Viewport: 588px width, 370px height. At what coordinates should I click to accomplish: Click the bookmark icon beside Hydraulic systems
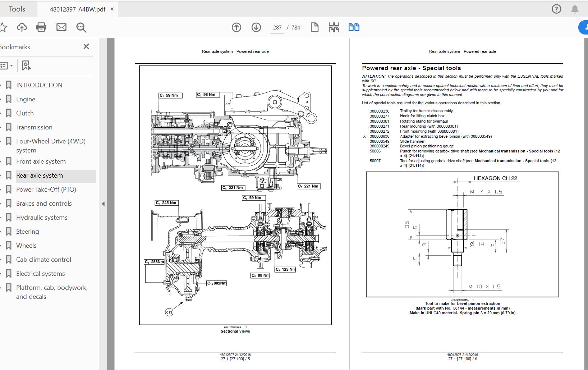9,218
